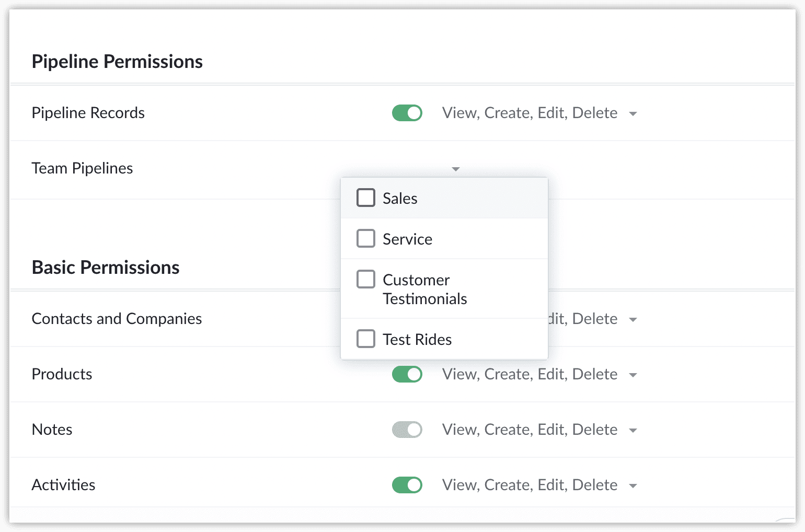Expand the Notes permissions dropdown arrow
The height and width of the screenshot is (532, 805).
[633, 431]
